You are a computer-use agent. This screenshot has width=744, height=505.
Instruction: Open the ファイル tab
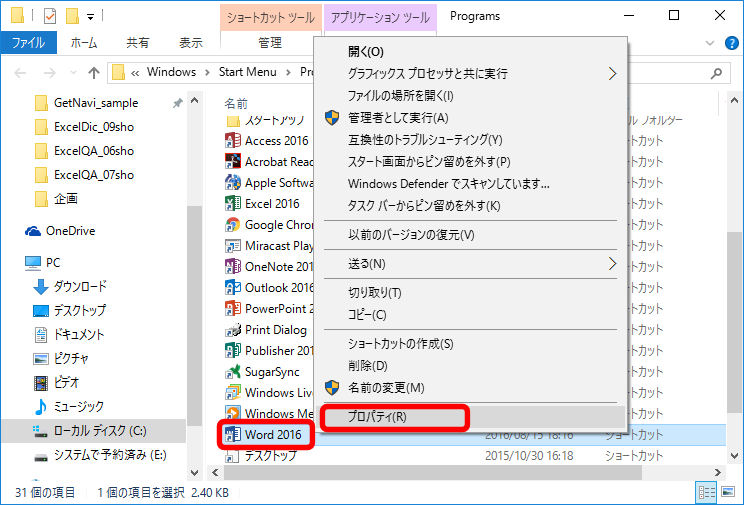(29, 43)
